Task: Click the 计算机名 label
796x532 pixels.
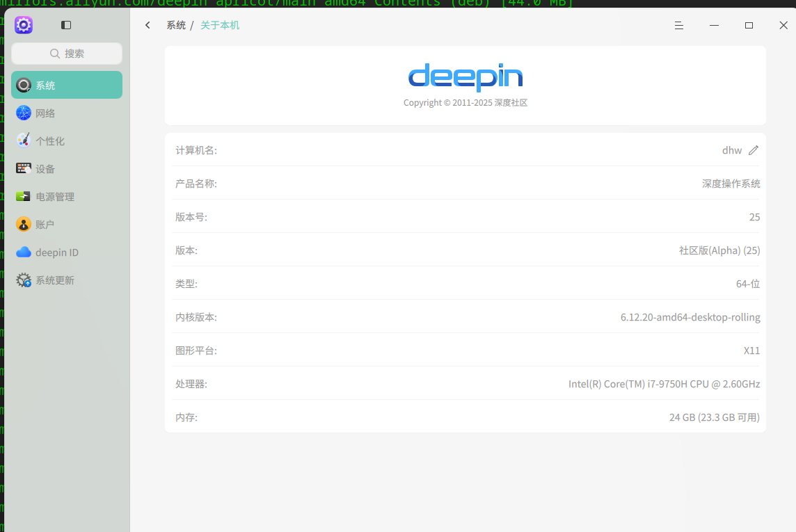Action: [196, 150]
